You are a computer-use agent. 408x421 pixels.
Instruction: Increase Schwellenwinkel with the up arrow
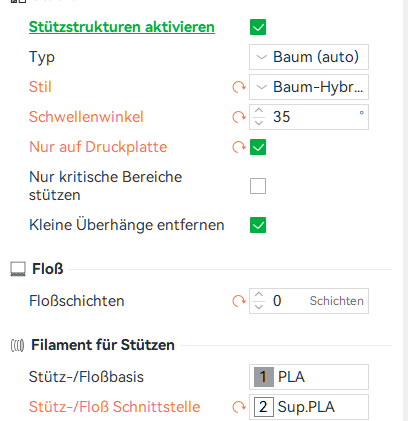pos(259,111)
